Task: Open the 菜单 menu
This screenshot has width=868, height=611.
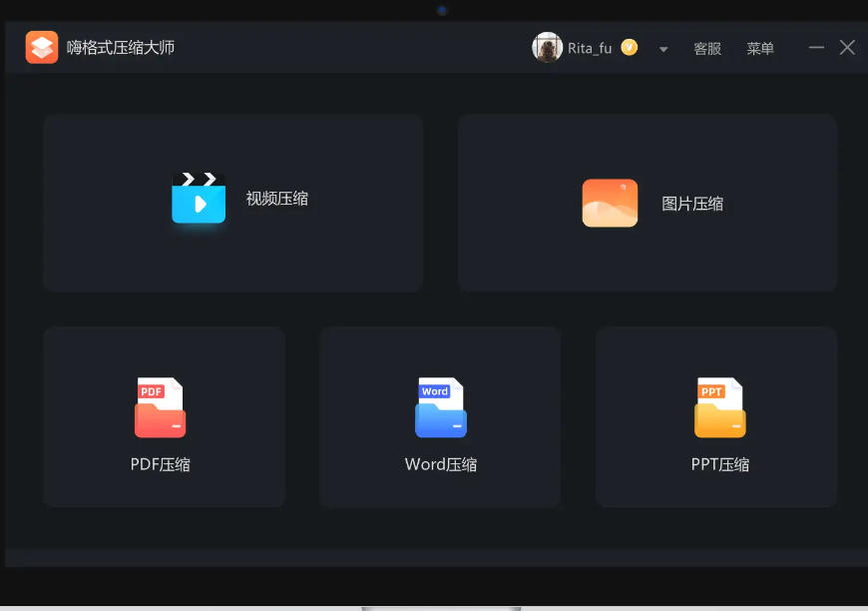Action: [759, 49]
